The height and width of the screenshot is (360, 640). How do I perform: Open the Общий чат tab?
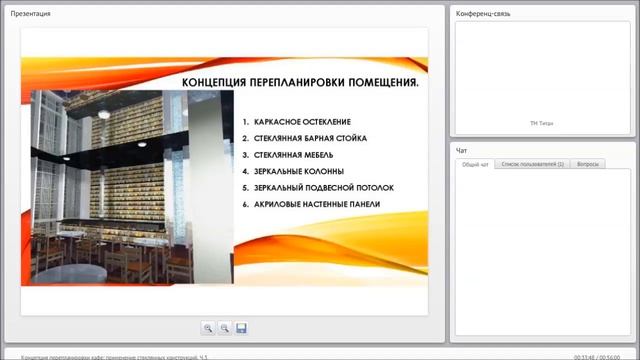pyautogui.click(x=475, y=164)
